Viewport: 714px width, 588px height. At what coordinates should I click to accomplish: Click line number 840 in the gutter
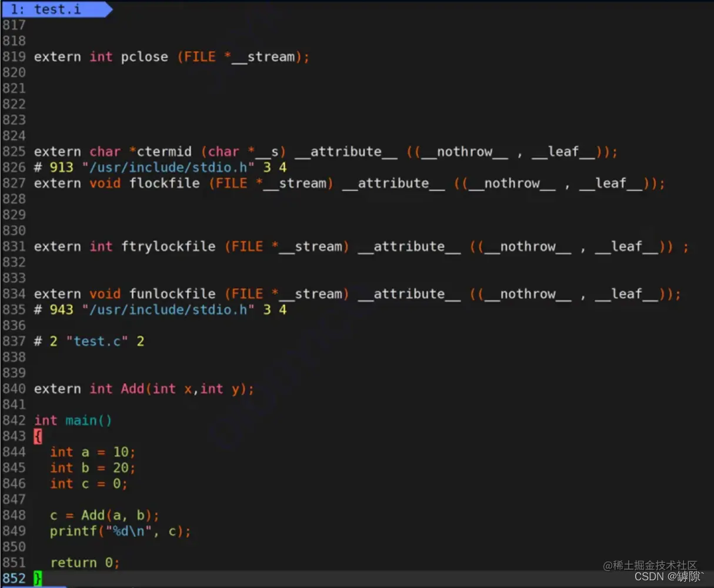pyautogui.click(x=14, y=389)
